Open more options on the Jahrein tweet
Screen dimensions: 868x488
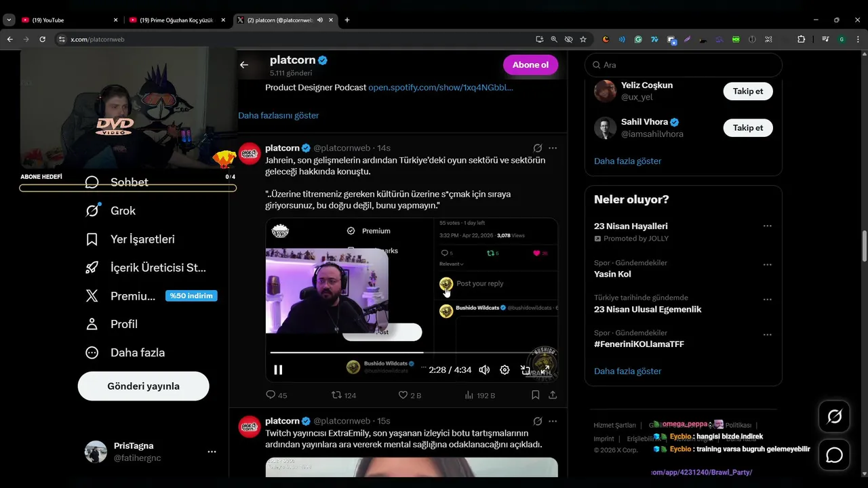pyautogui.click(x=553, y=148)
